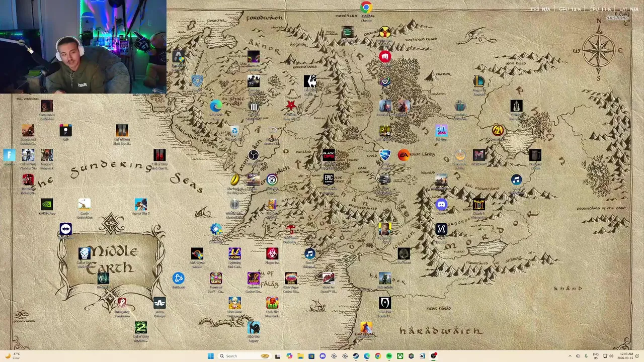Image resolution: width=644 pixels, height=362 pixels.
Task: Open the Windows Start menu
Action: pos(210,356)
